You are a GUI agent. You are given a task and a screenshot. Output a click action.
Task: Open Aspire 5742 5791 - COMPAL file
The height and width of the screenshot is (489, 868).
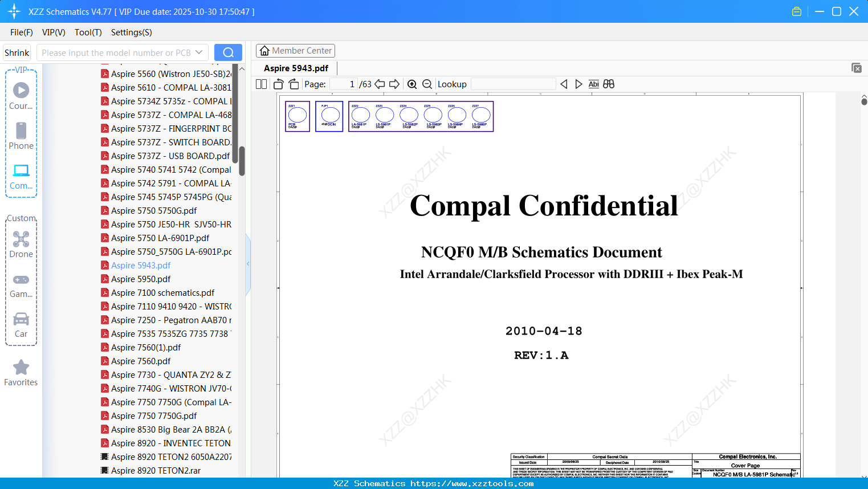click(166, 183)
